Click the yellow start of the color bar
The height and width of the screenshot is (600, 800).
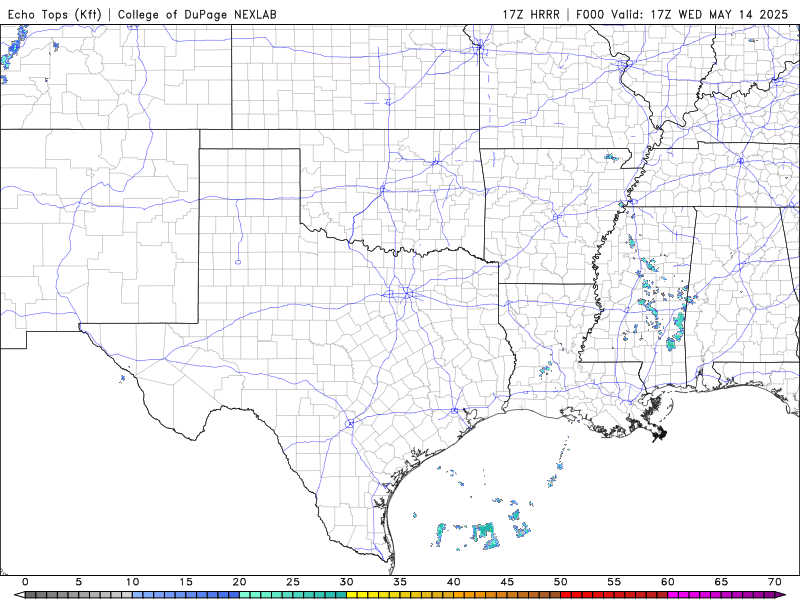(352, 595)
